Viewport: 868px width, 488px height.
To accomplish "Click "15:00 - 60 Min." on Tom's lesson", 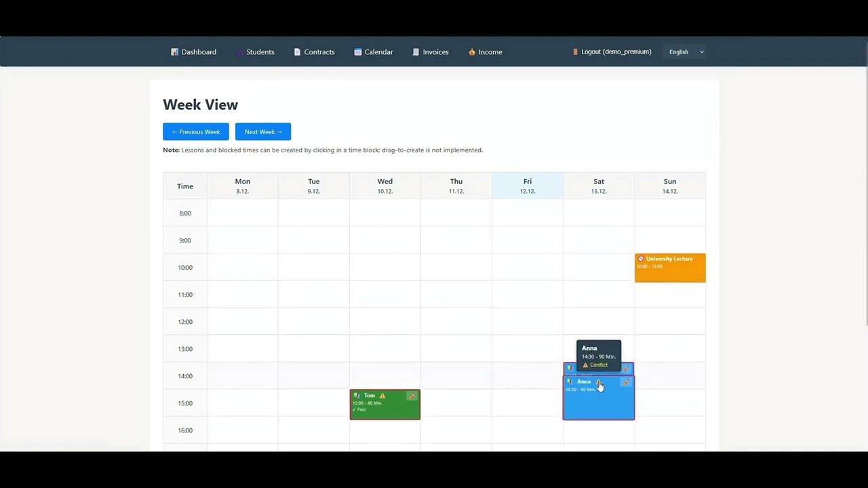I will (368, 403).
